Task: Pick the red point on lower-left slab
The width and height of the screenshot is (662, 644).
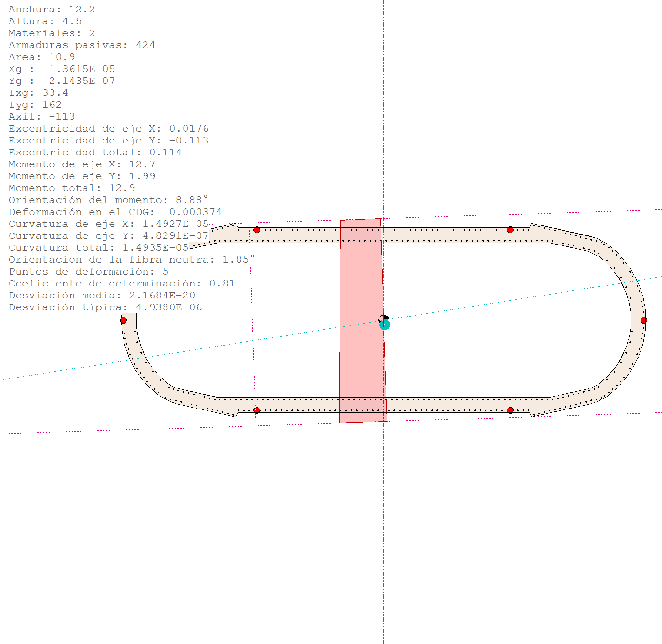Action: [x=257, y=410]
